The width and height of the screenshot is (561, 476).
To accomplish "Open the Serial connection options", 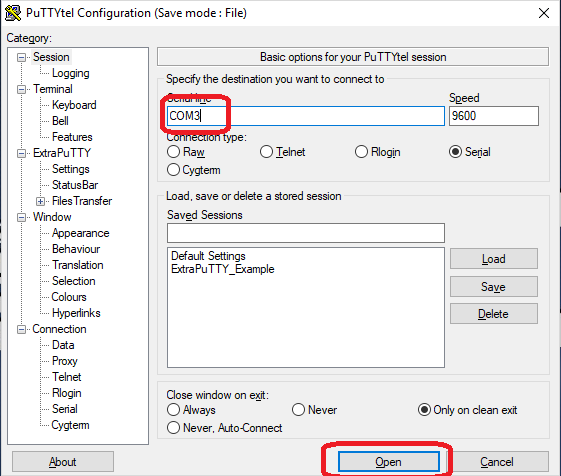I will pyautogui.click(x=65, y=409).
